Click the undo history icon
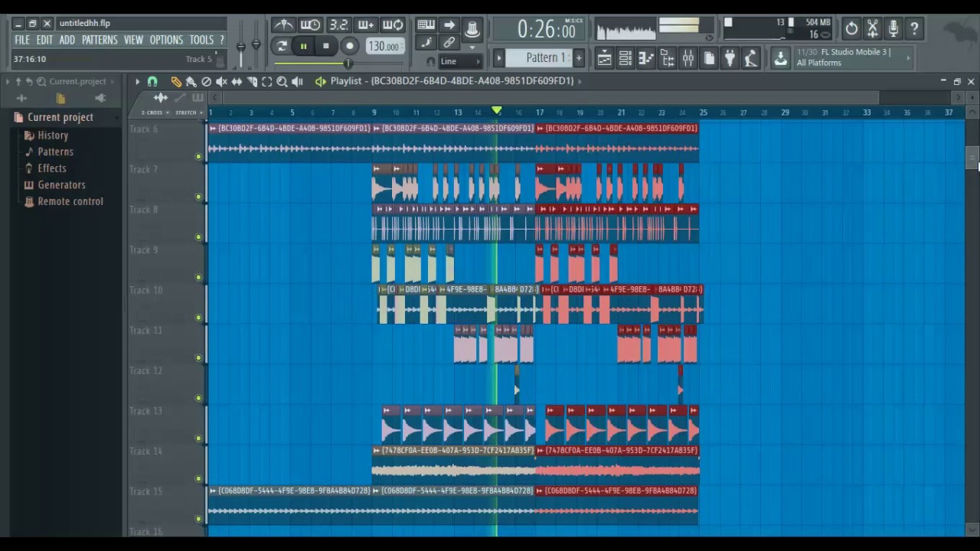Image resolution: width=980 pixels, height=551 pixels. 851,29
